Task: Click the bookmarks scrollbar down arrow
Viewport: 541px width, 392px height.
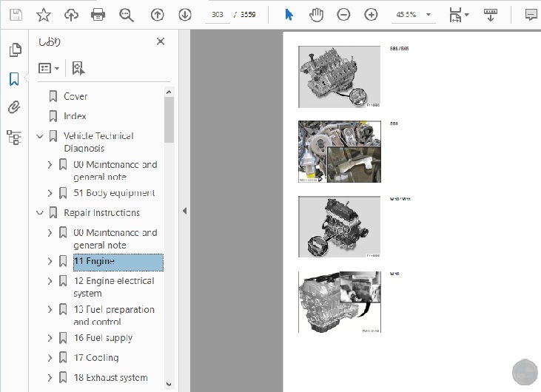Action: (169, 384)
